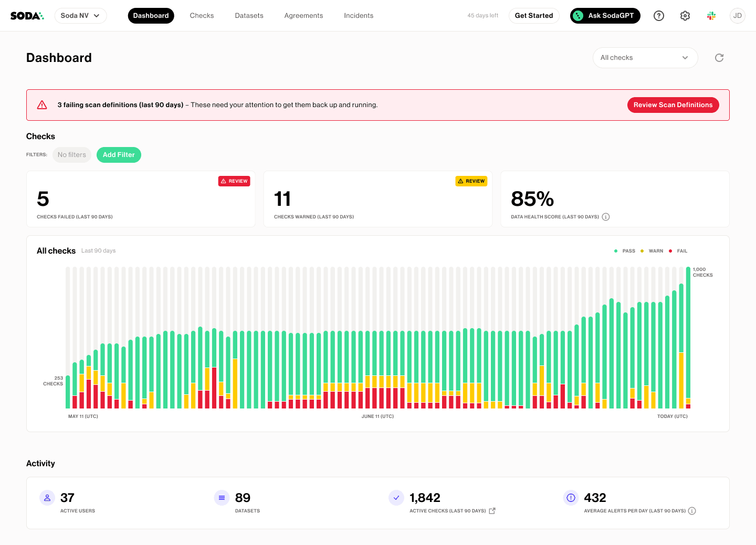
Task: Open the Soda NV organization dropdown
Action: click(80, 16)
